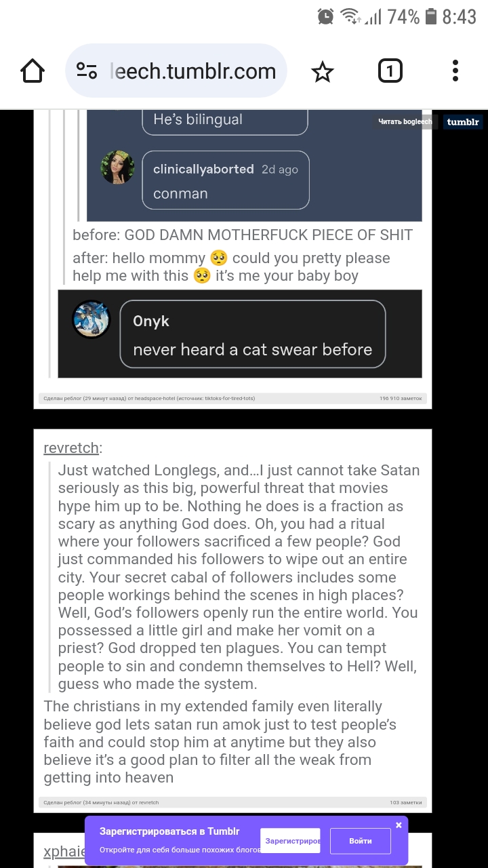Bookmark page with star icon
The height and width of the screenshot is (868, 488).
point(323,71)
